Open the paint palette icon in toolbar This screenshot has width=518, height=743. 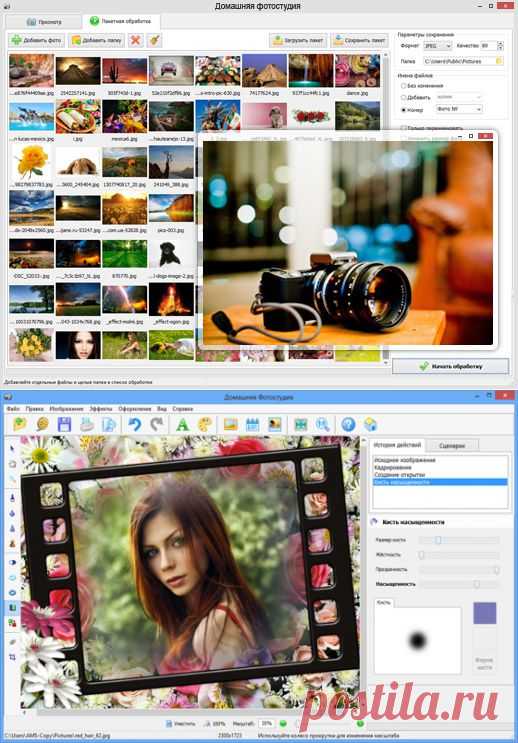coord(205,424)
